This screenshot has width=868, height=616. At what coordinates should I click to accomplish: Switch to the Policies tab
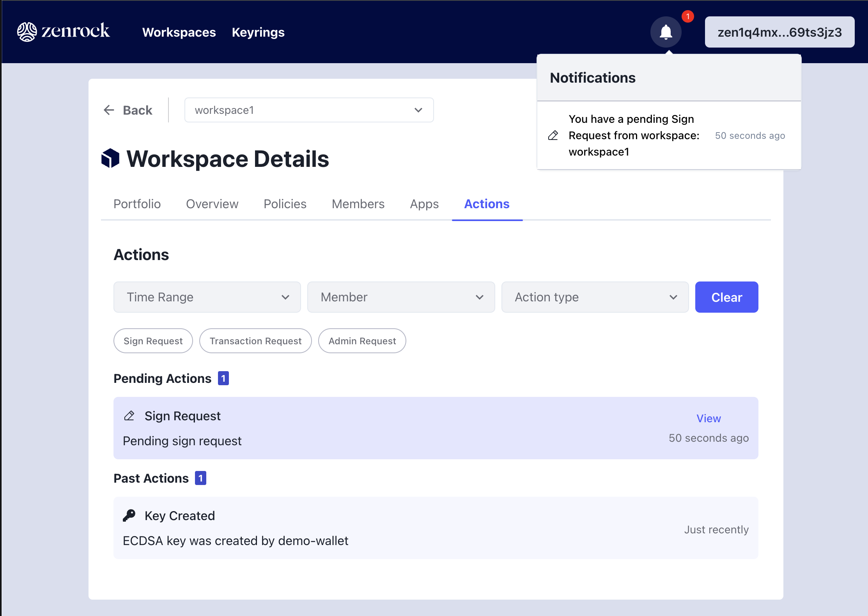285,204
